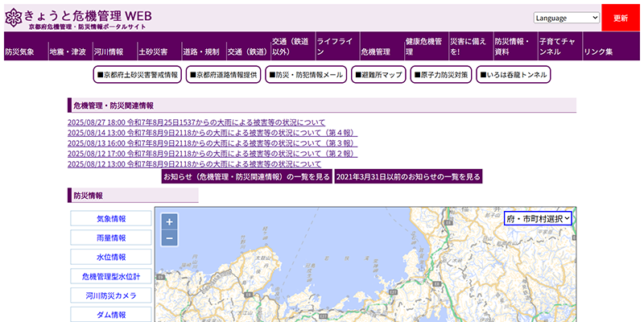This screenshot has height=322, width=644.
Task: Open the 府・市町村選択 dropdown on map
Action: (538, 219)
